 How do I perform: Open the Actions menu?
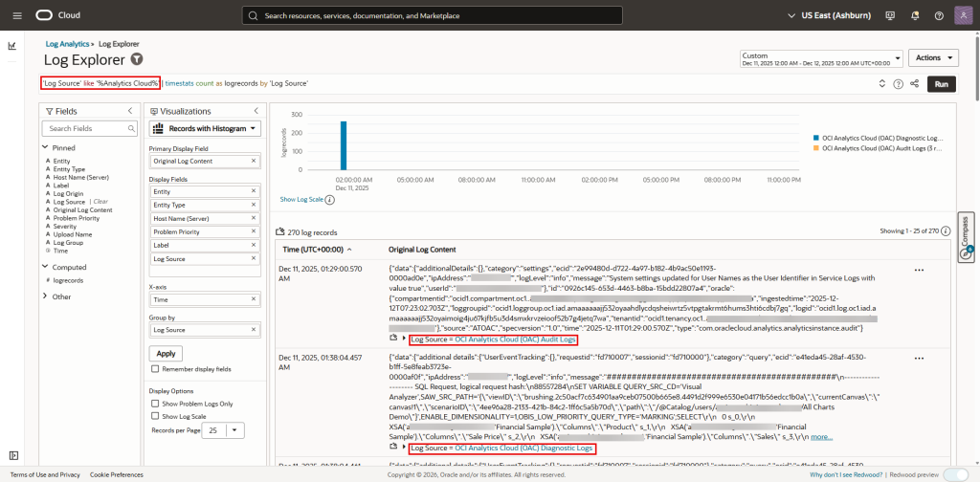pos(932,57)
